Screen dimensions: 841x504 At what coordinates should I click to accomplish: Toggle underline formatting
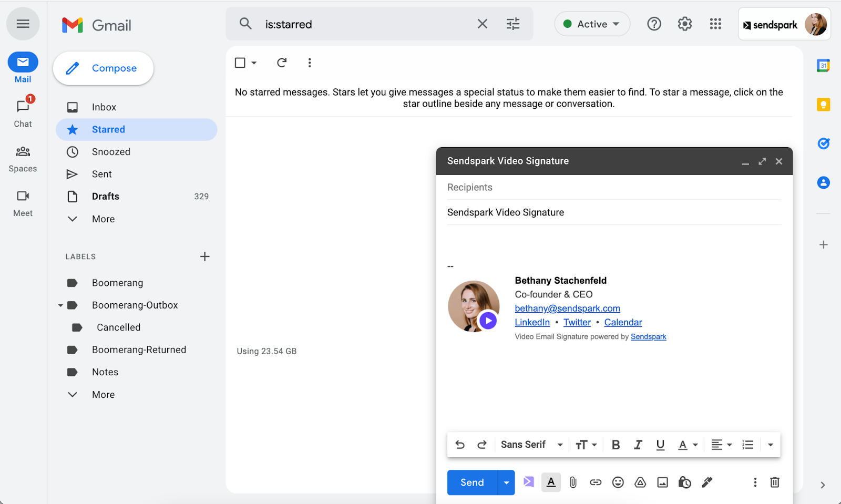click(x=660, y=445)
